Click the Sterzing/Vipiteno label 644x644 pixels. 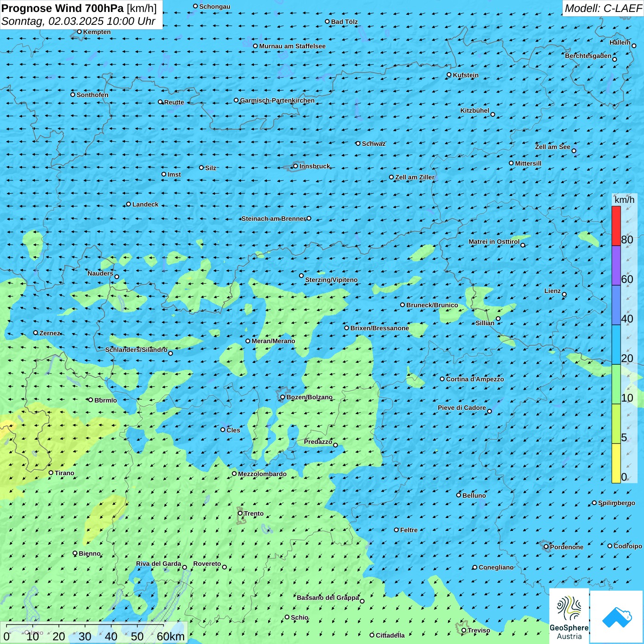click(x=331, y=280)
